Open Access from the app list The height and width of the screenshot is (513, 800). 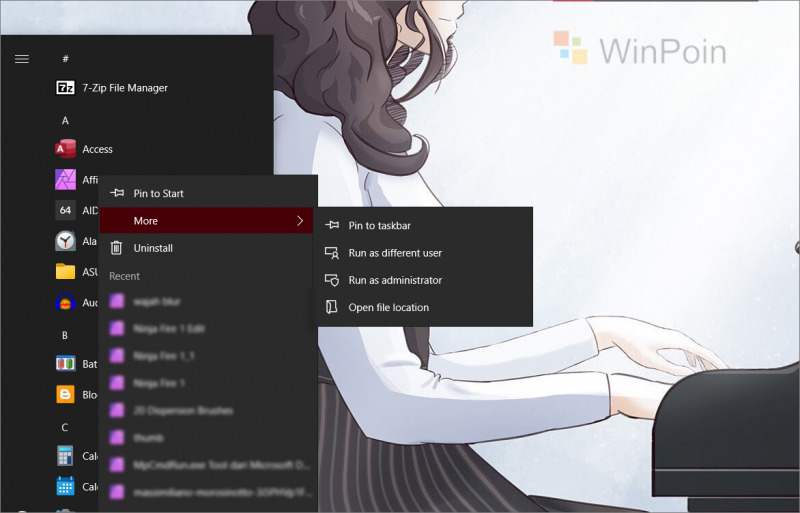click(97, 149)
